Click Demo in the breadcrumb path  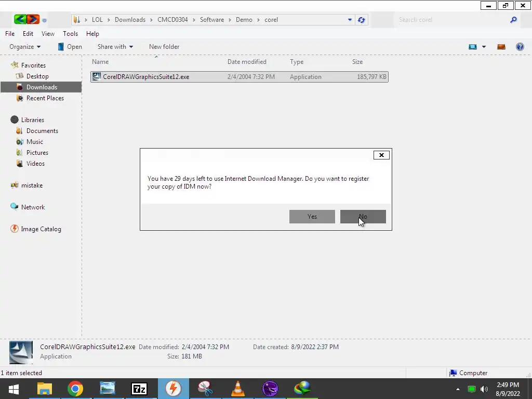[244, 20]
